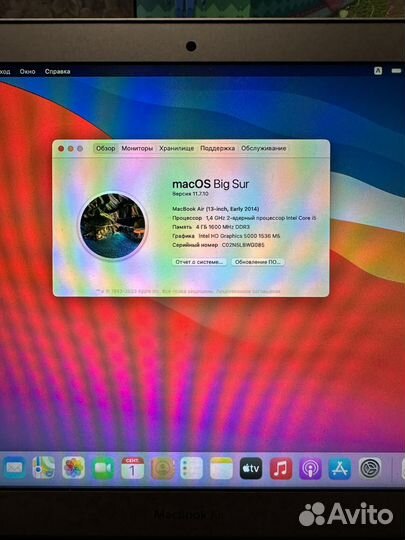The height and width of the screenshot is (540, 405).
Task: Click the Графика Intel HD Graphics line
Action: [x=226, y=236]
